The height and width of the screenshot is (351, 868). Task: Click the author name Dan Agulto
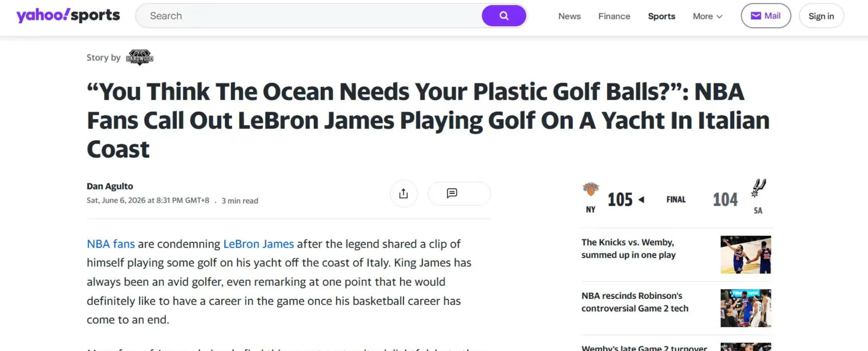click(110, 186)
